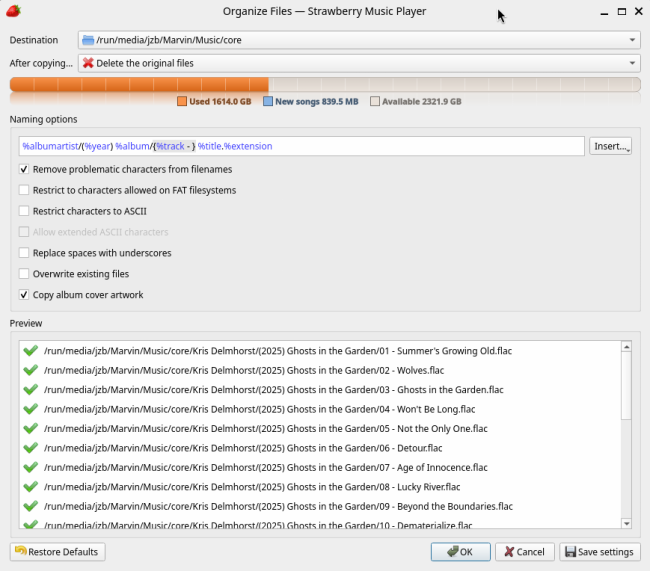Screen dimensions: 650x571
Task: Click the Strawberry app icon in title bar
Action: click(x=13, y=11)
